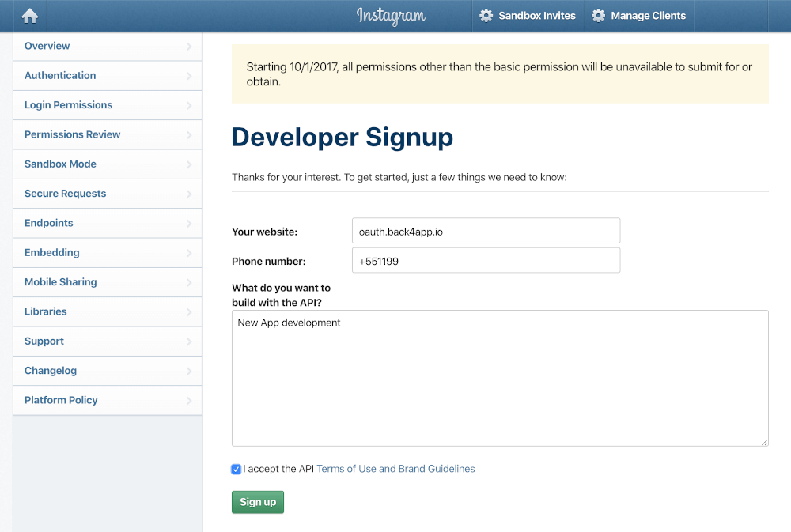The width and height of the screenshot is (791, 532).
Task: Click the 10/1/2017 permissions notice
Action: click(x=500, y=74)
